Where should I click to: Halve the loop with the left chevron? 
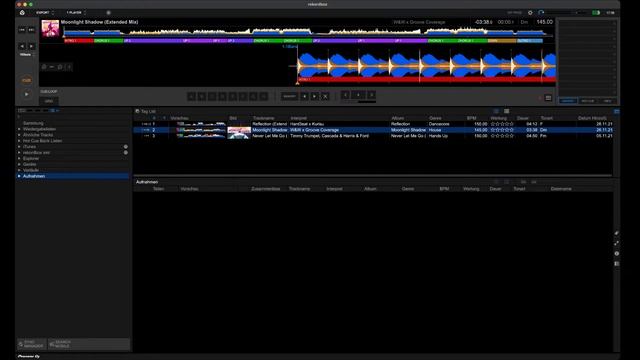(345, 95)
